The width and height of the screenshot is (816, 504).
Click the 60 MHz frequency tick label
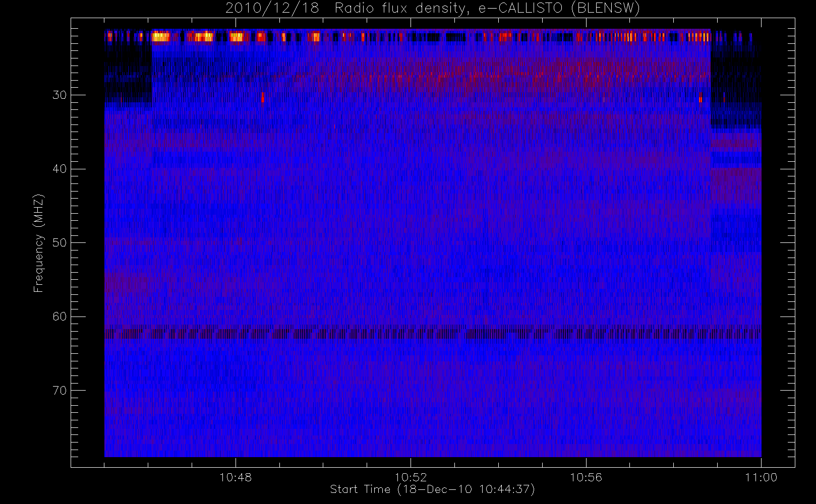(60, 317)
